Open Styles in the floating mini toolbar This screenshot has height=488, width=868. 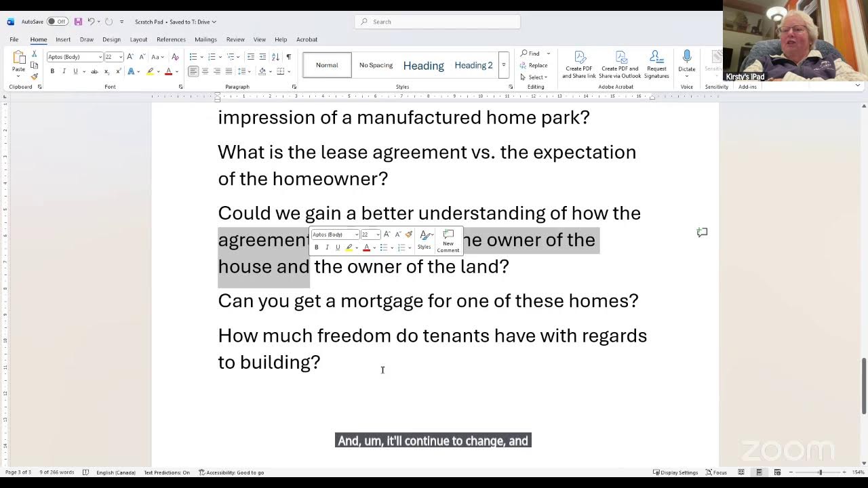point(425,240)
